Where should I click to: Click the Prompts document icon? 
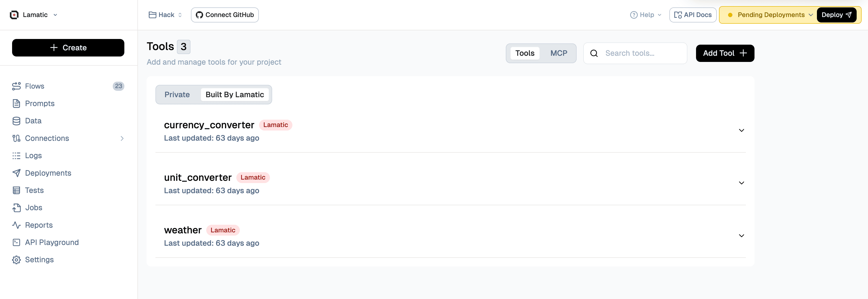16,103
